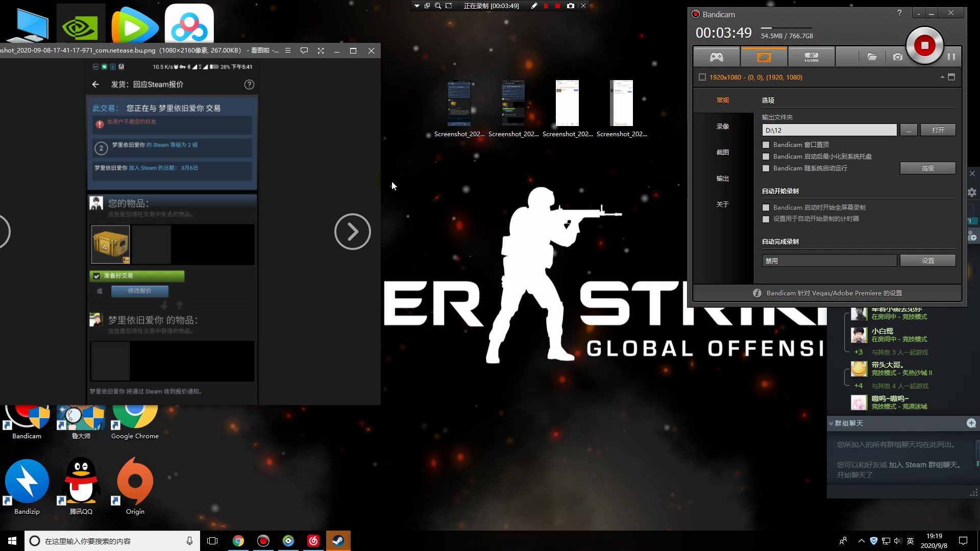Open the Bandizip desktop shortcut
The width and height of the screenshot is (980, 551).
(x=27, y=486)
